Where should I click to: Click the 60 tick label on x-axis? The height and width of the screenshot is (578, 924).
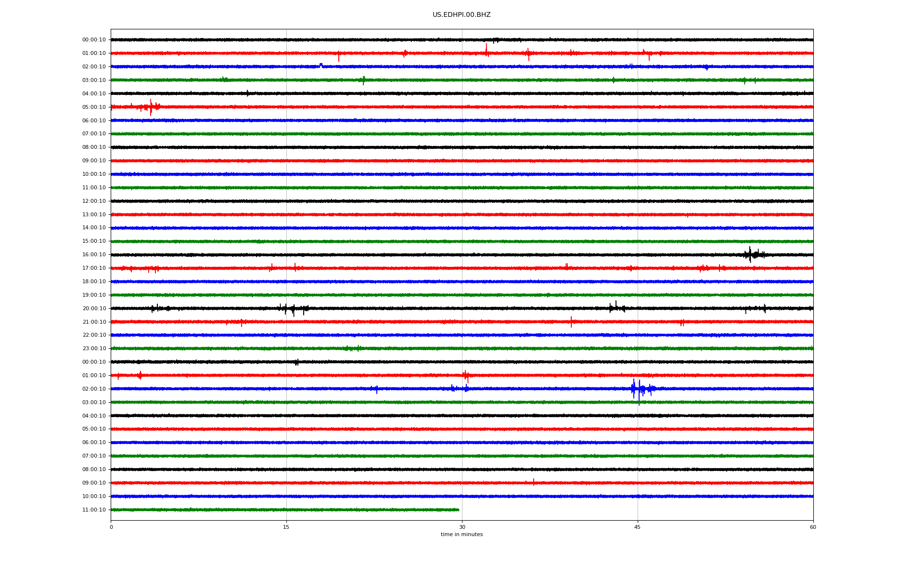tap(813, 527)
